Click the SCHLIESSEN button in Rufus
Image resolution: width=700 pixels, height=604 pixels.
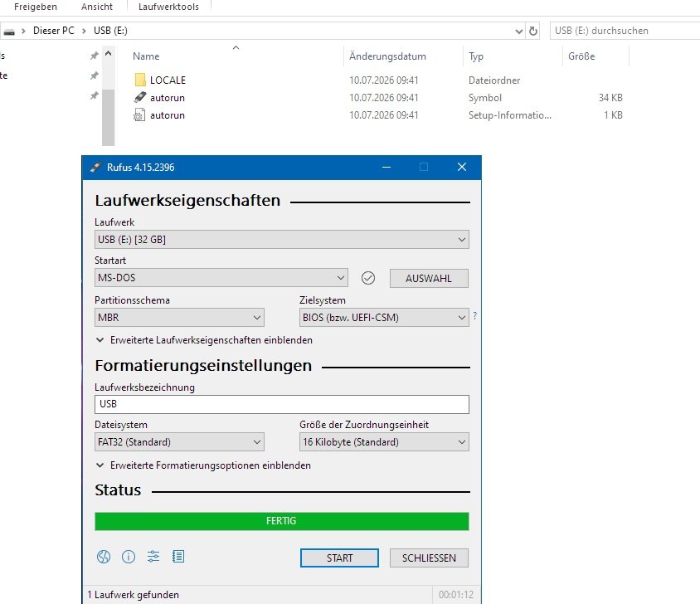coord(429,558)
